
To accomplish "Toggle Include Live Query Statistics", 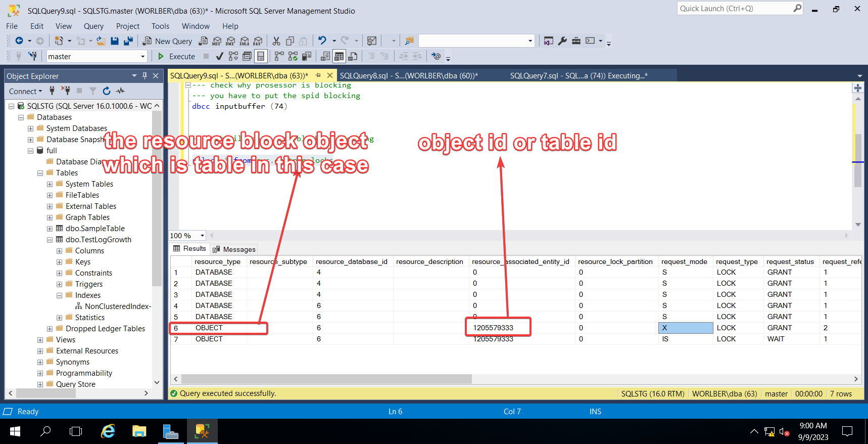I will point(293,56).
